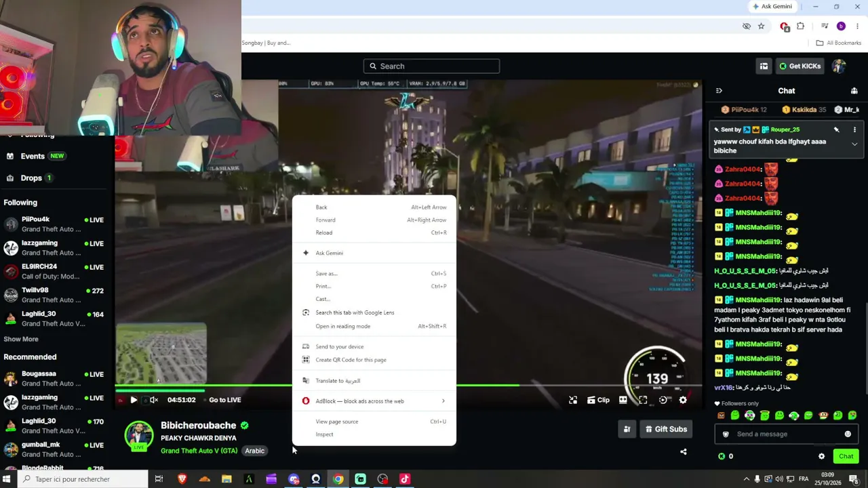This screenshot has height=488, width=868.
Task: Click the Get KICKs button
Action: pos(800,66)
